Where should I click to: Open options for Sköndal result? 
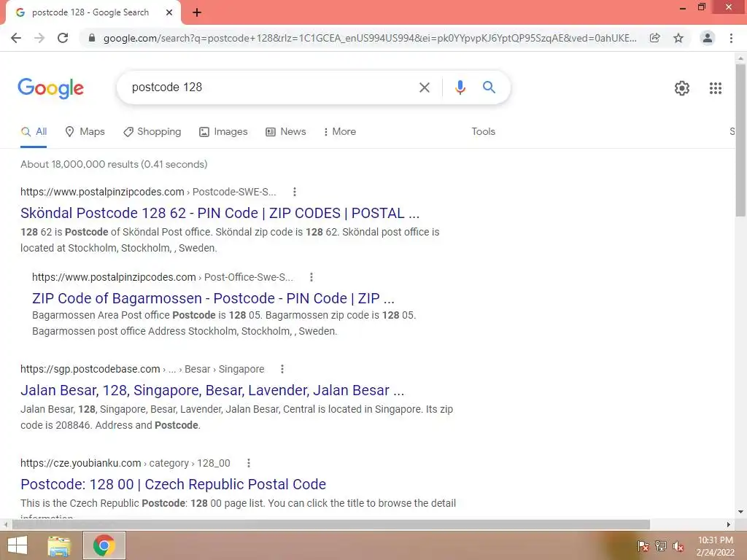(295, 192)
